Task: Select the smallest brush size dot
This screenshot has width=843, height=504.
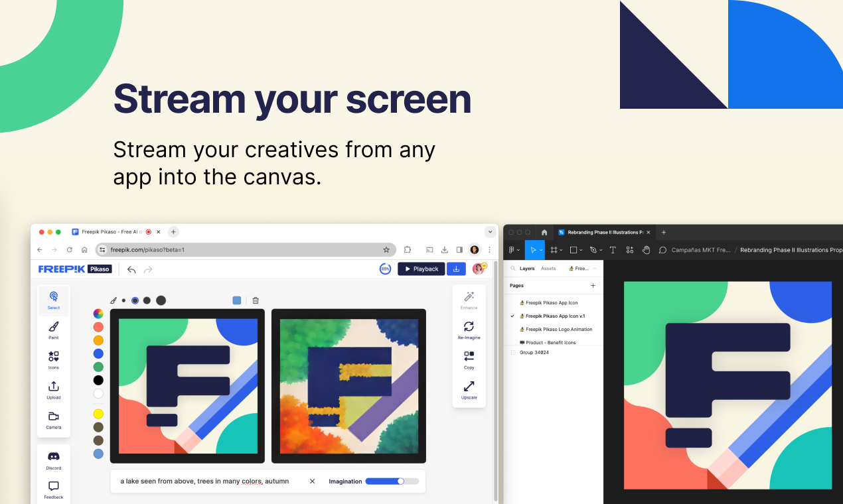Action: tap(123, 300)
